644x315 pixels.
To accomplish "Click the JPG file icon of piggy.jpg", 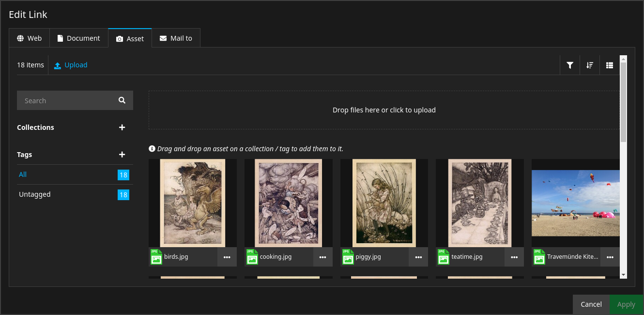I will (x=348, y=257).
